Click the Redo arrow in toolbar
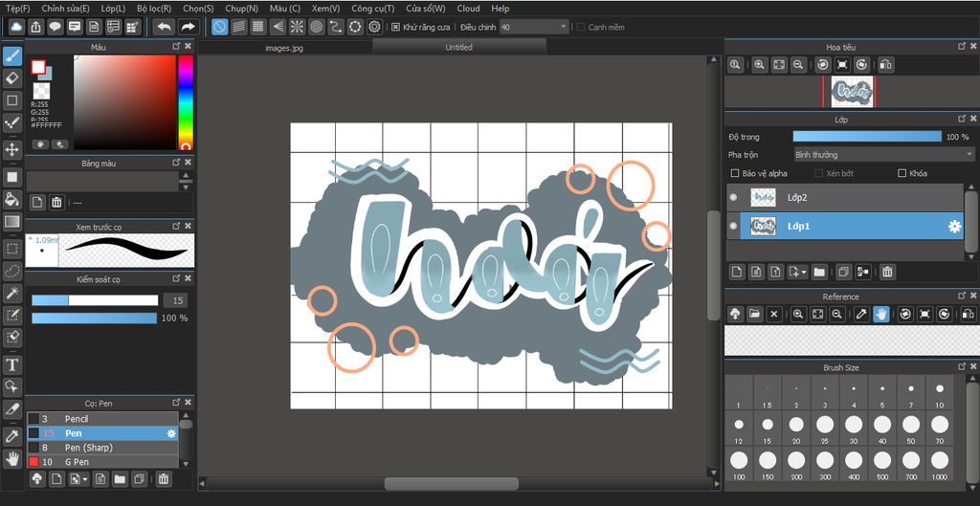Image resolution: width=980 pixels, height=506 pixels. tap(188, 27)
